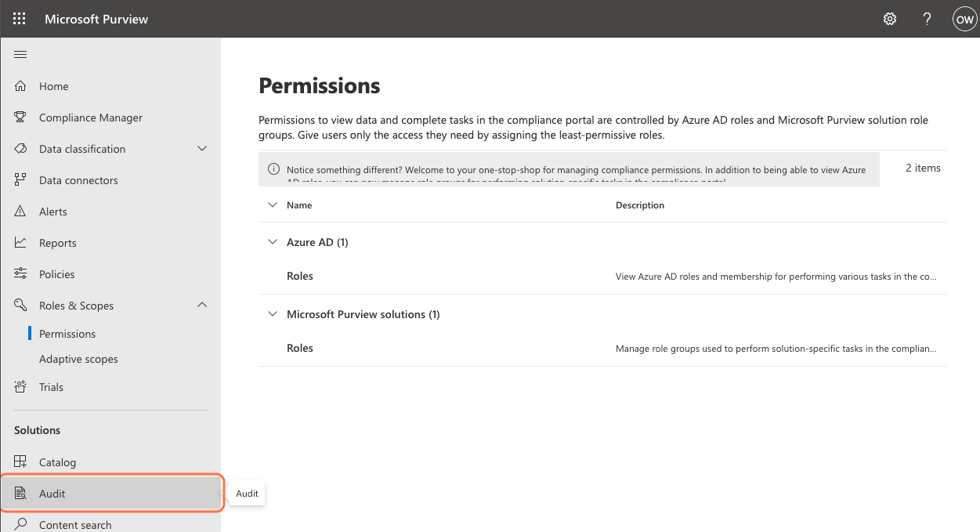980x532 pixels.
Task: Go to Adaptive scopes
Action: point(78,359)
